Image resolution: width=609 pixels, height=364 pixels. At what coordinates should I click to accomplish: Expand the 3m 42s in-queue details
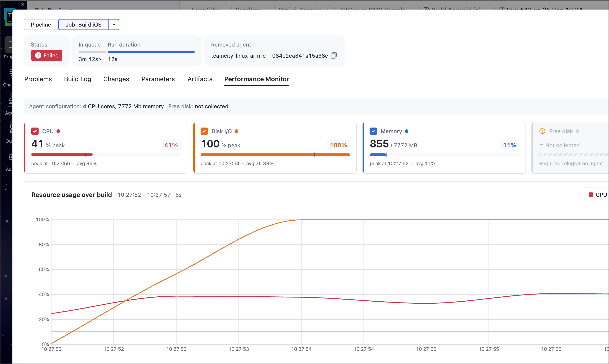click(x=91, y=59)
